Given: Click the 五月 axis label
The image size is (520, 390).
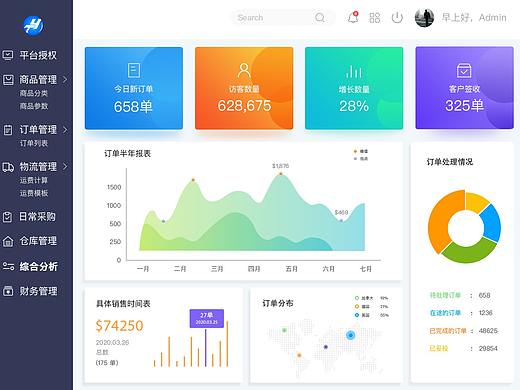Looking at the screenshot, I should tap(292, 269).
